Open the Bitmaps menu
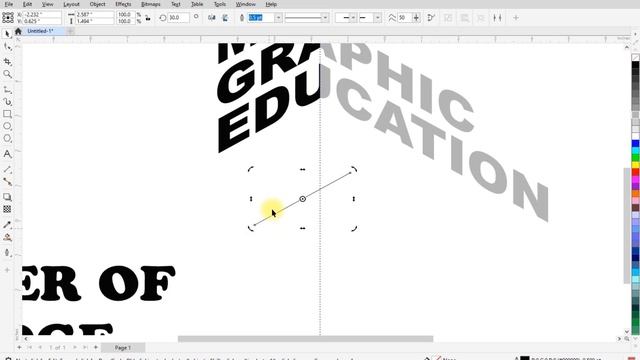This screenshot has height=360, width=640. (x=151, y=4)
